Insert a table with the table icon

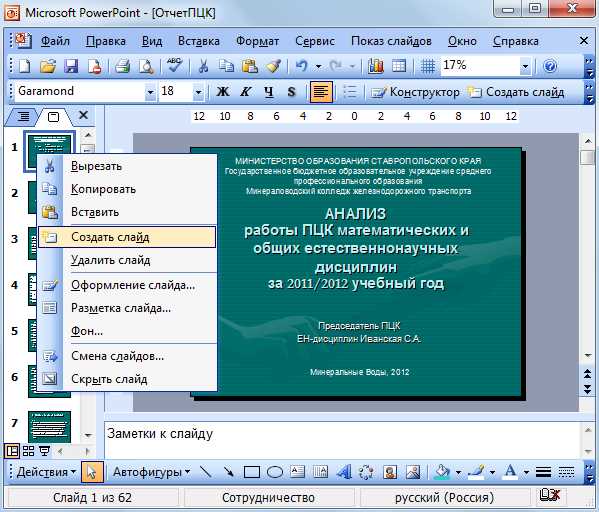399,66
